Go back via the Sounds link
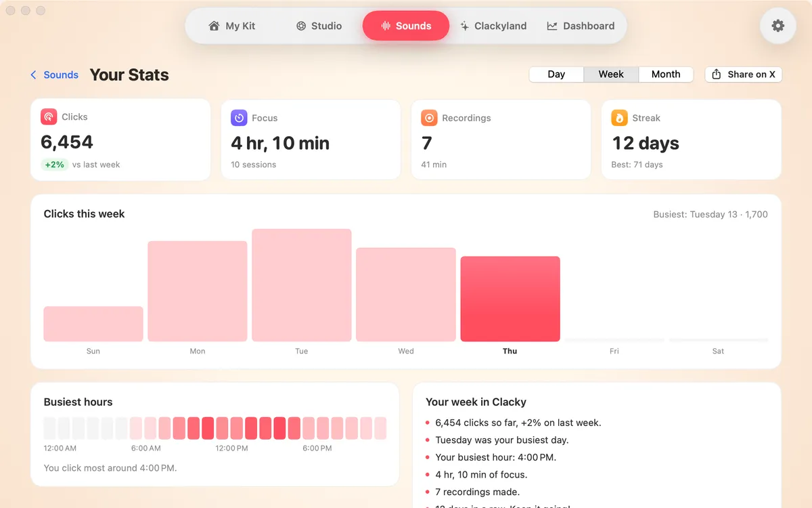The height and width of the screenshot is (508, 812). tap(61, 75)
